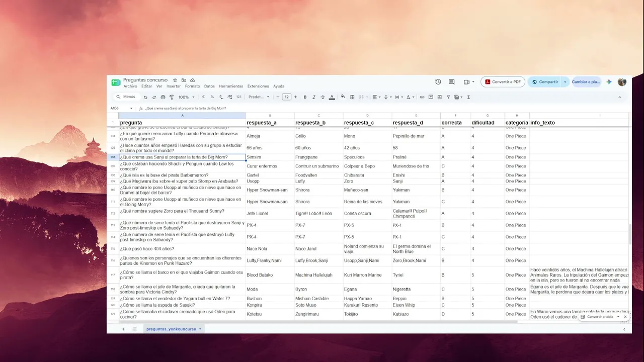The height and width of the screenshot is (362, 644).
Task: Open text rotation dropdown
Action: tap(411, 97)
